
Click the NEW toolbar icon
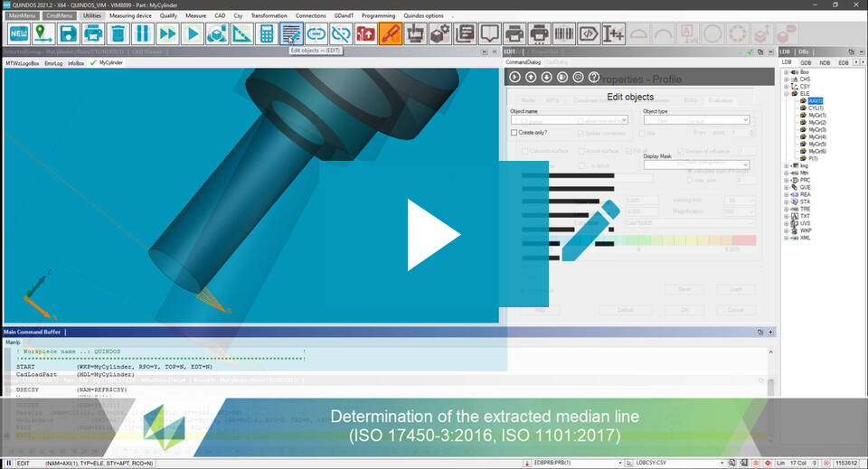coord(19,33)
